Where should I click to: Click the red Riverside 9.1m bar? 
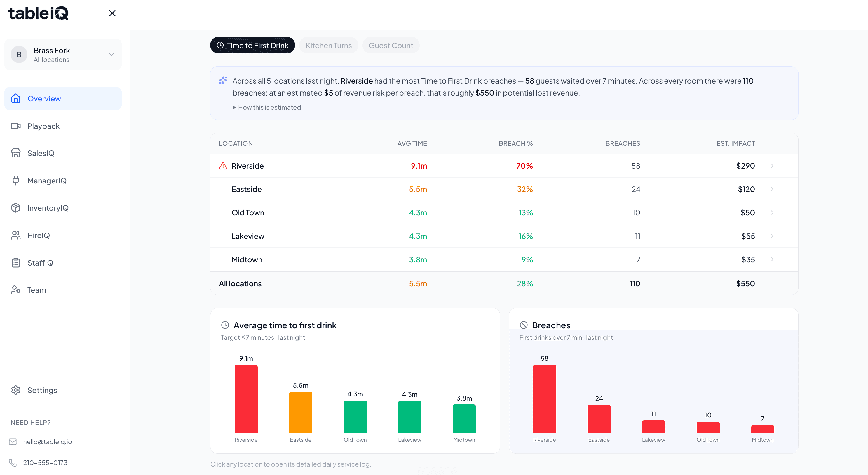tap(246, 399)
